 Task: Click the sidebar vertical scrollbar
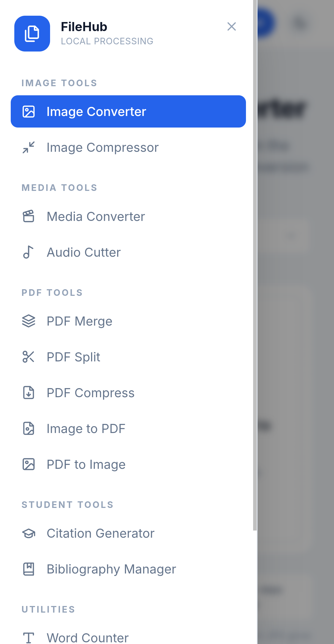(255, 265)
